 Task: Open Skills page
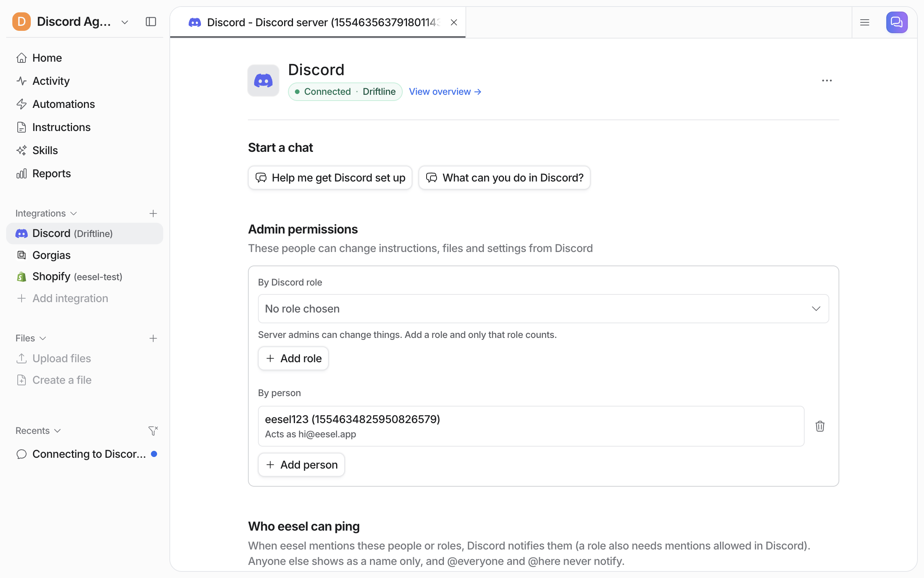click(85, 150)
